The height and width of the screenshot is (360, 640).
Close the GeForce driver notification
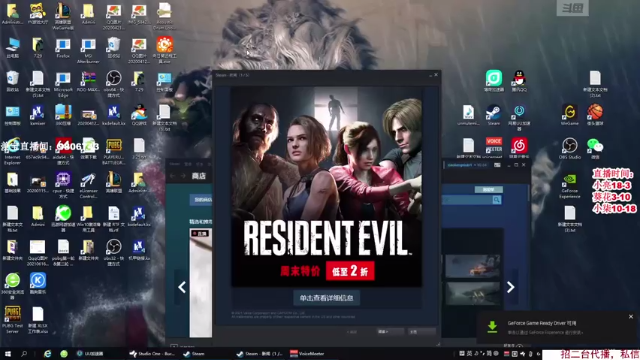(x=631, y=316)
